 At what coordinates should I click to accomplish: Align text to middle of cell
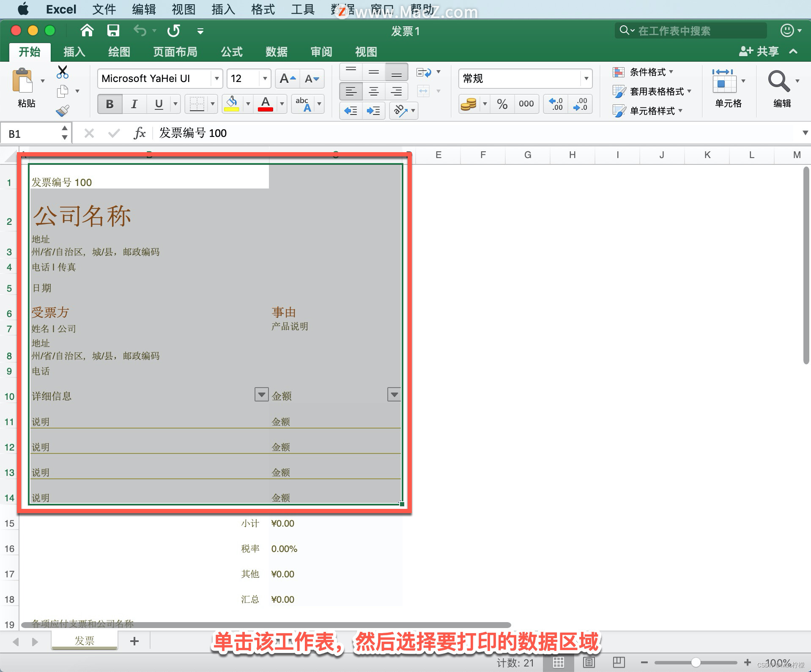pos(374,72)
